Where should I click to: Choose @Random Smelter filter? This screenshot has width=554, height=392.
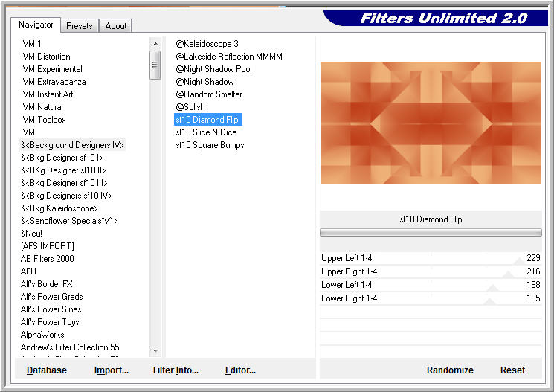coord(209,94)
